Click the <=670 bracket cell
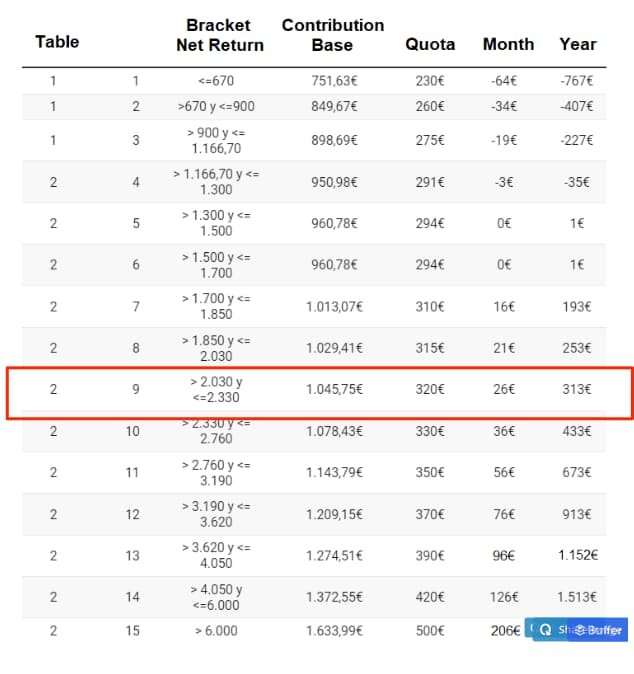 pyautogui.click(x=216, y=81)
